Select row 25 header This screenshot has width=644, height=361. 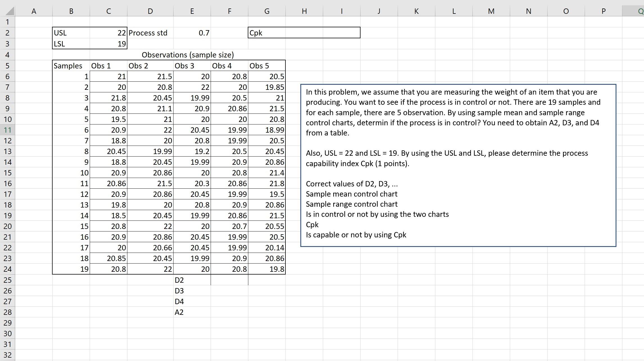(x=8, y=280)
